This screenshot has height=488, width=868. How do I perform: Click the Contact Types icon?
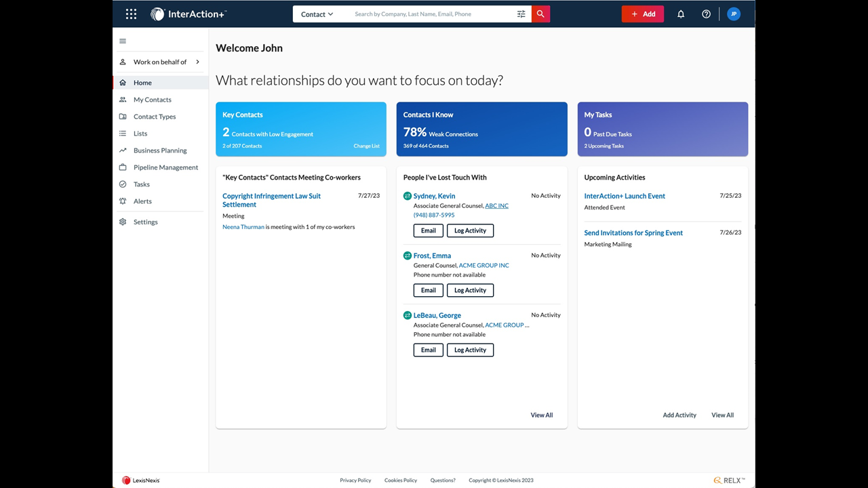[x=123, y=117]
